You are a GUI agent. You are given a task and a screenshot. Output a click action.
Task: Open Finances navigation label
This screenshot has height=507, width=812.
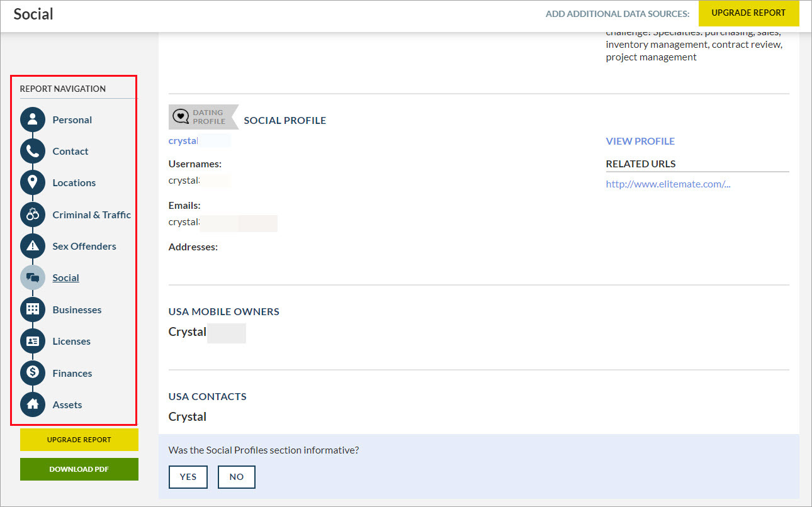(x=72, y=373)
